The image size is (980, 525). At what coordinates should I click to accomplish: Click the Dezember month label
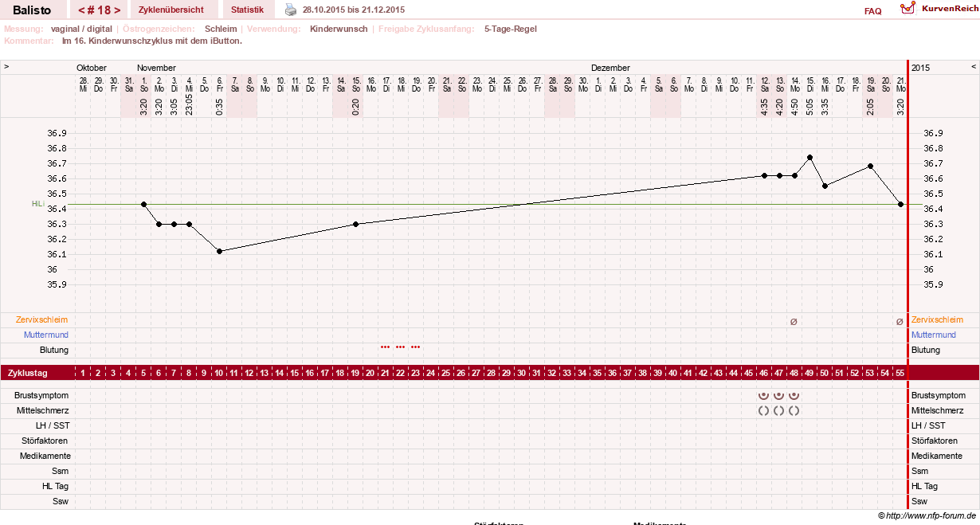[610, 69]
